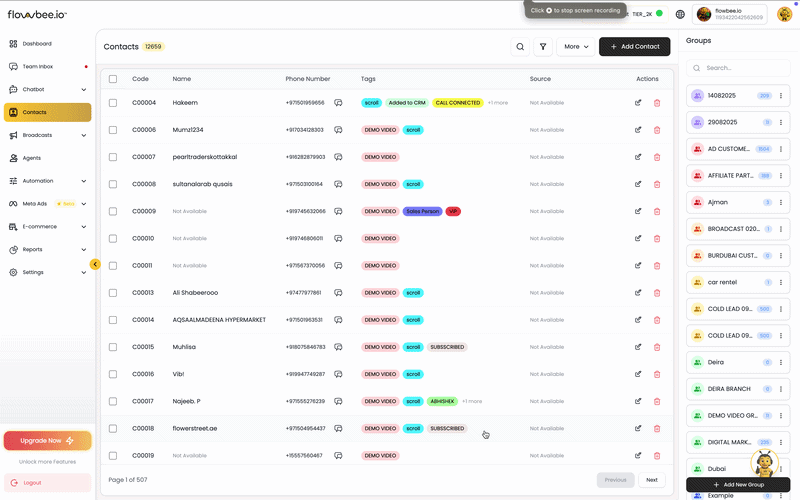
Task: Go to Dashboard in sidebar
Action: [37, 44]
